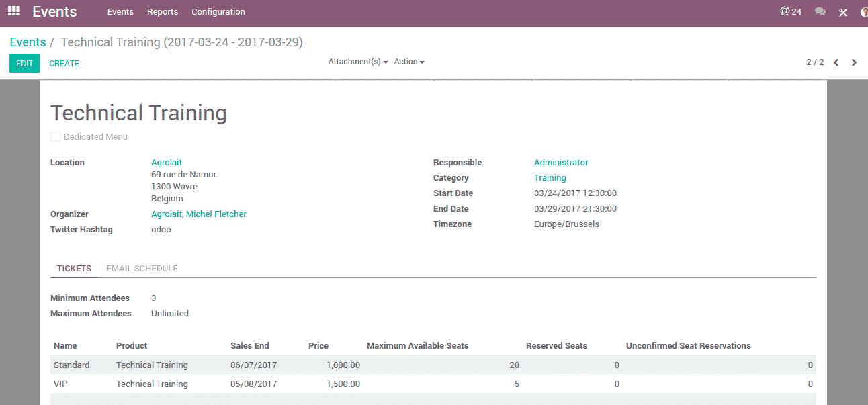
Task: Expand the Attachment(s) dropdown
Action: point(358,62)
